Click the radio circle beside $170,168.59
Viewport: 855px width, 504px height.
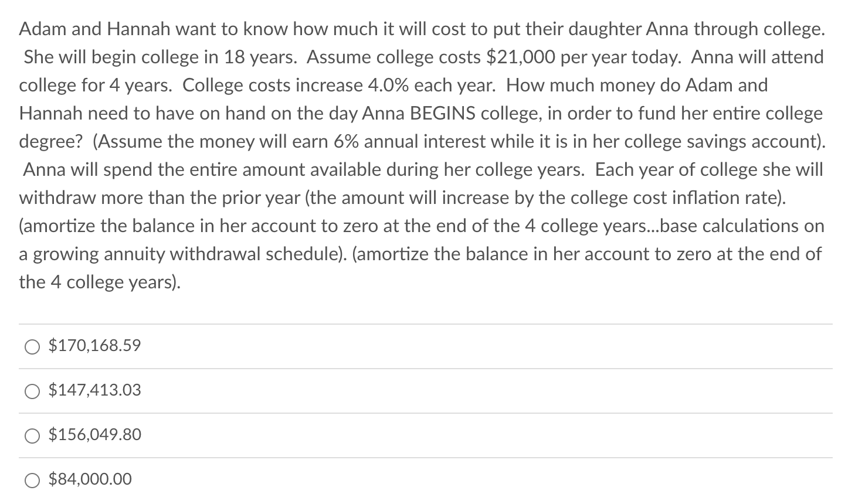pos(32,346)
